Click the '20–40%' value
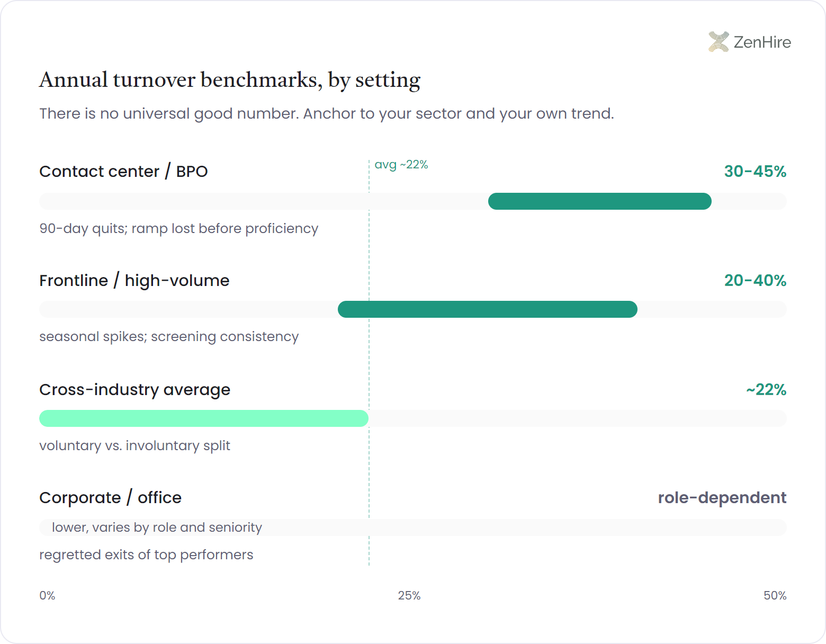The height and width of the screenshot is (644, 826). coord(755,280)
